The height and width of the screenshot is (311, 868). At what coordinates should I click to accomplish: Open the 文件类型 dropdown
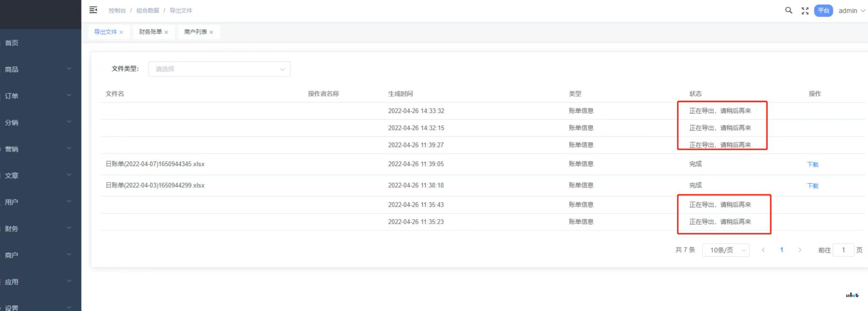pos(219,69)
